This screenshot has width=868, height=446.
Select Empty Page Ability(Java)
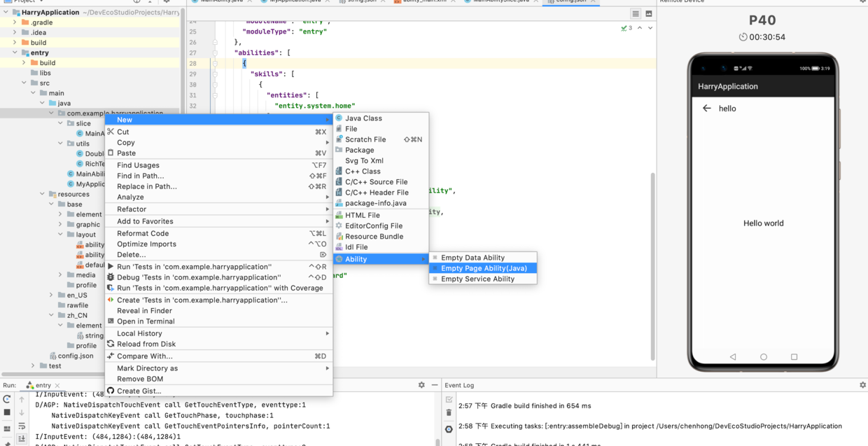pyautogui.click(x=483, y=268)
